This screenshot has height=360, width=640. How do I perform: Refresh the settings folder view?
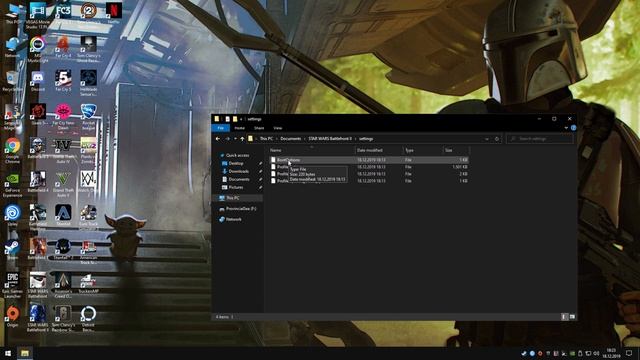point(497,139)
